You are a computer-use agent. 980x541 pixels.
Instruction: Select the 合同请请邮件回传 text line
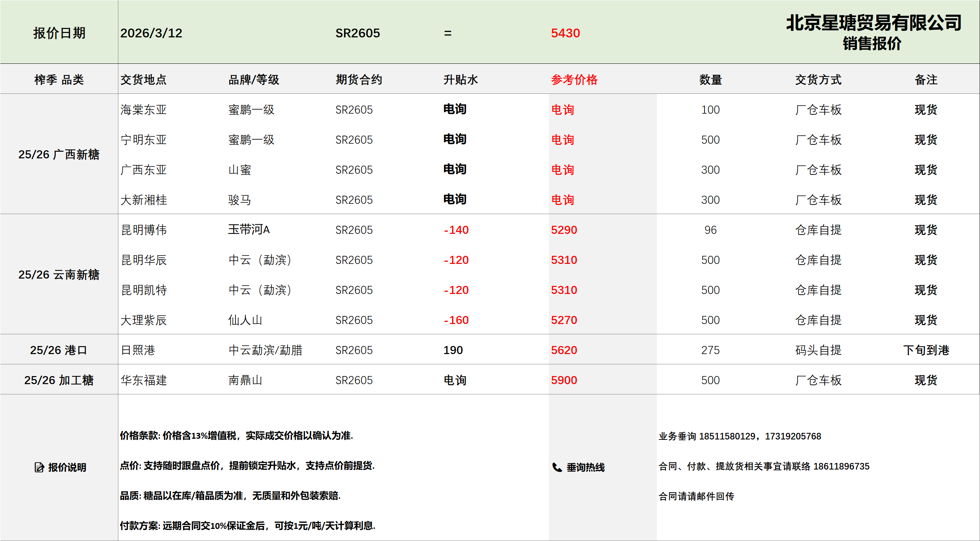click(696, 496)
